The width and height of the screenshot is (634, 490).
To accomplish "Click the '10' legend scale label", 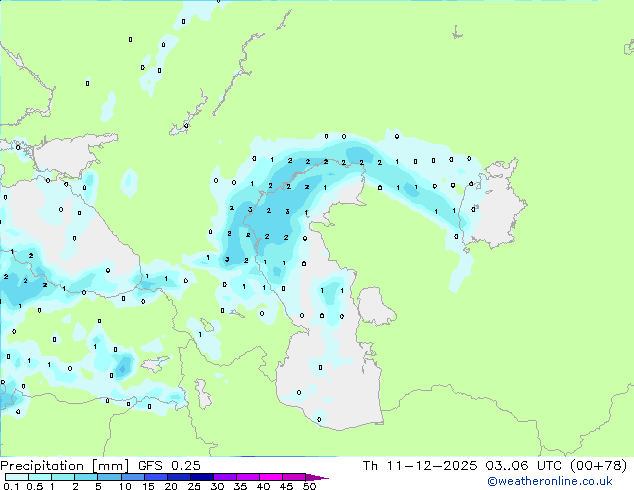I will point(125,486).
